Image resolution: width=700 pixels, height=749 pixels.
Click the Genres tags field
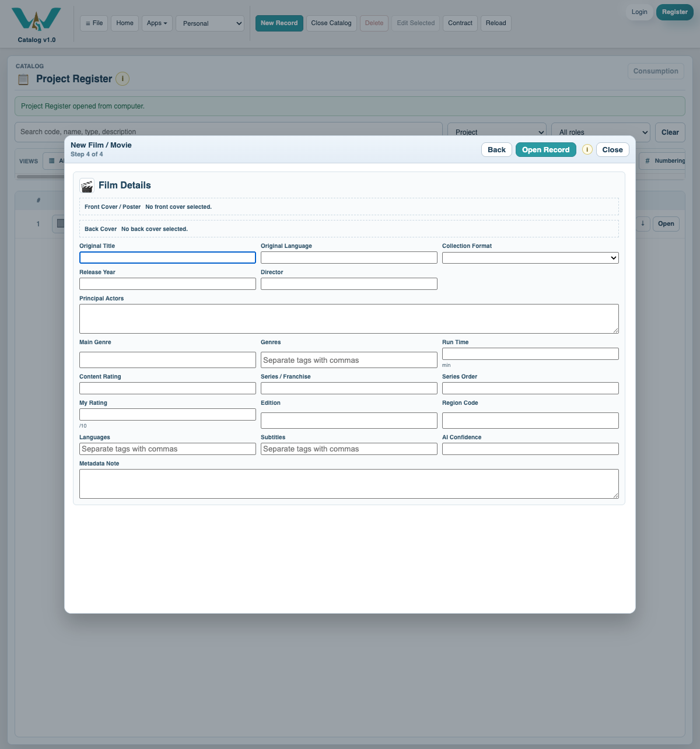tap(349, 360)
